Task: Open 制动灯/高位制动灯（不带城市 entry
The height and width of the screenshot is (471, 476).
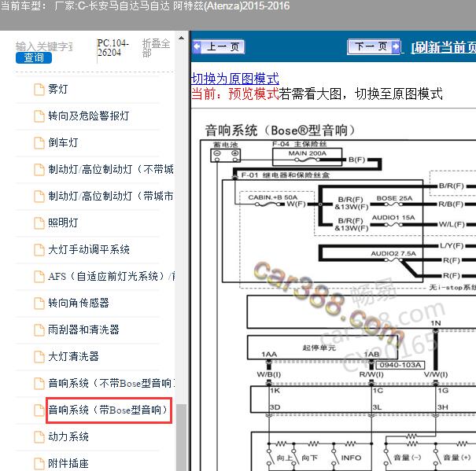Action: pos(111,169)
